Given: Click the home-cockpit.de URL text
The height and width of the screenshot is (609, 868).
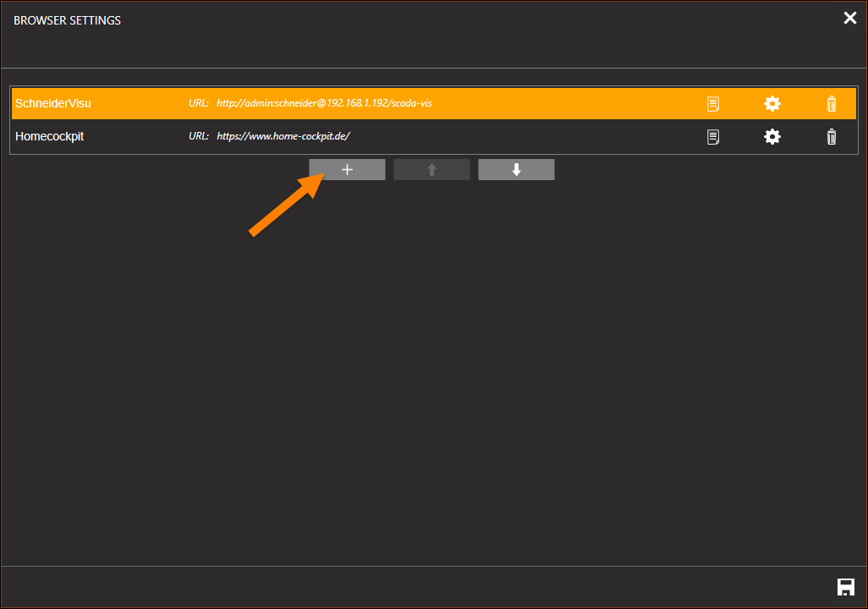Looking at the screenshot, I should (x=283, y=136).
